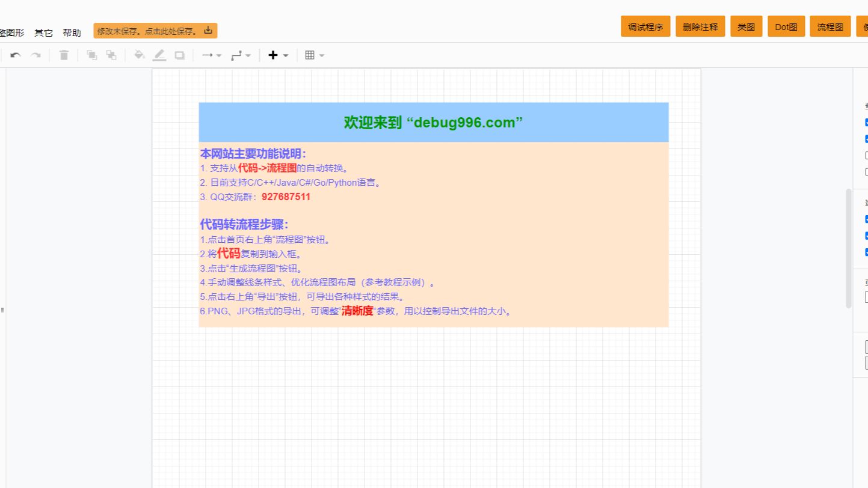Image resolution: width=868 pixels, height=488 pixels.
Task: Click the right panel vertical scrollbar
Action: 849,249
